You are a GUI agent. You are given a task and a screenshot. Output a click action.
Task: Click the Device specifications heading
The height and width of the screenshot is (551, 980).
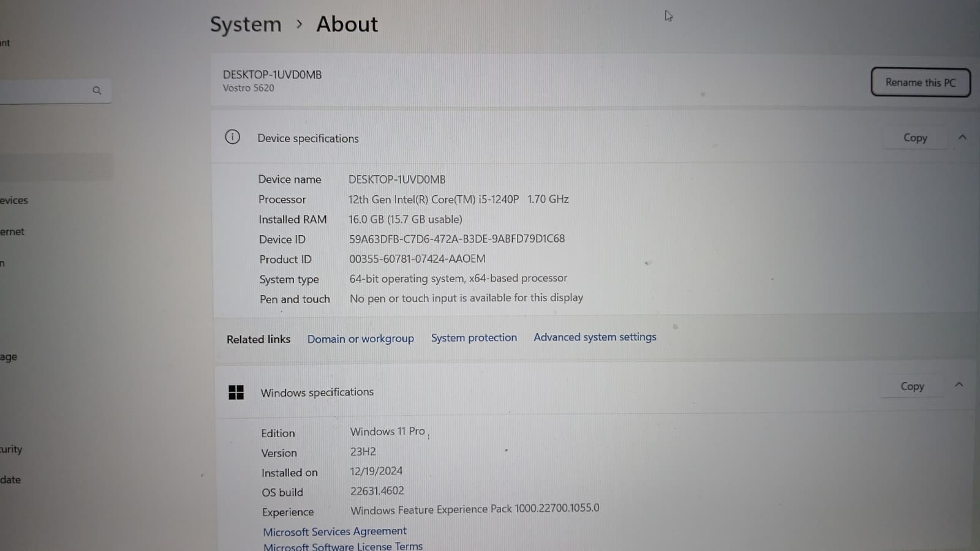coord(308,138)
